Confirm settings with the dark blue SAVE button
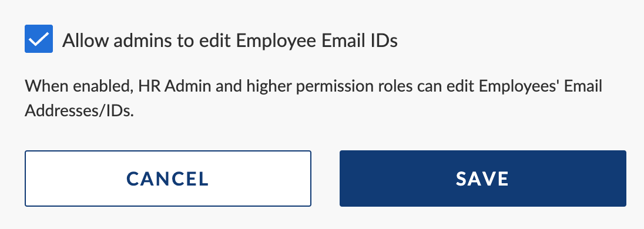The width and height of the screenshot is (644, 229). 482,179
